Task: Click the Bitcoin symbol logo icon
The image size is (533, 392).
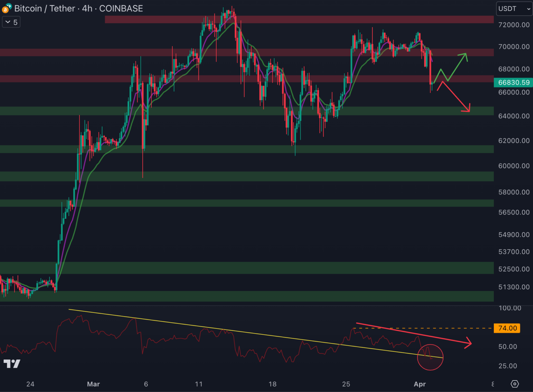Action: click(x=6, y=8)
